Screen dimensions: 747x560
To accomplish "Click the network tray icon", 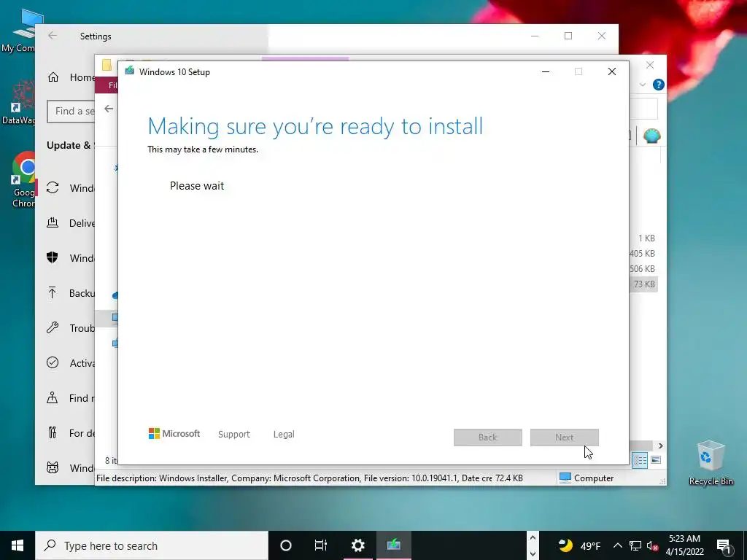I will pos(635,545).
